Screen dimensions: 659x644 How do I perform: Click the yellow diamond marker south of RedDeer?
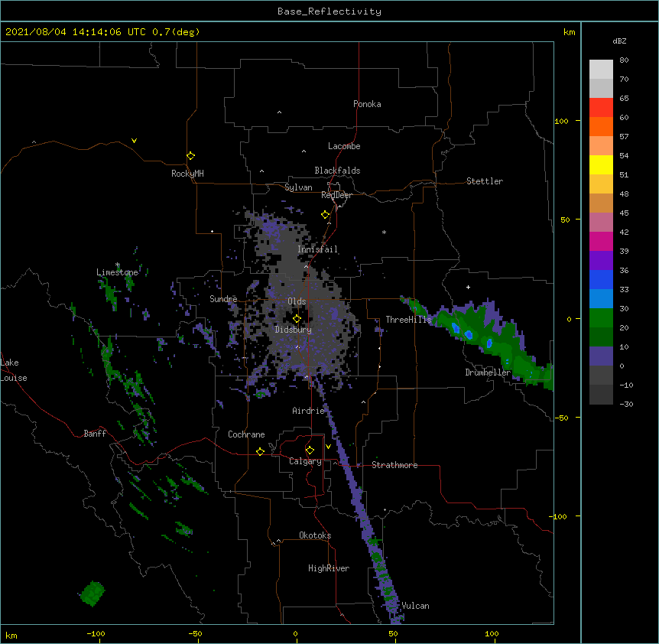click(326, 215)
